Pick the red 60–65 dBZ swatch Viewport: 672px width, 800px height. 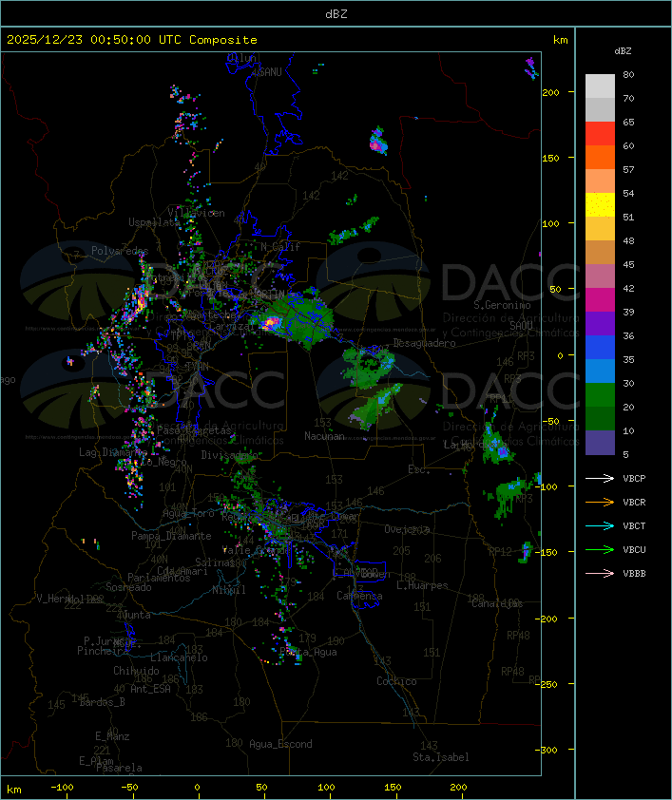coord(600,134)
